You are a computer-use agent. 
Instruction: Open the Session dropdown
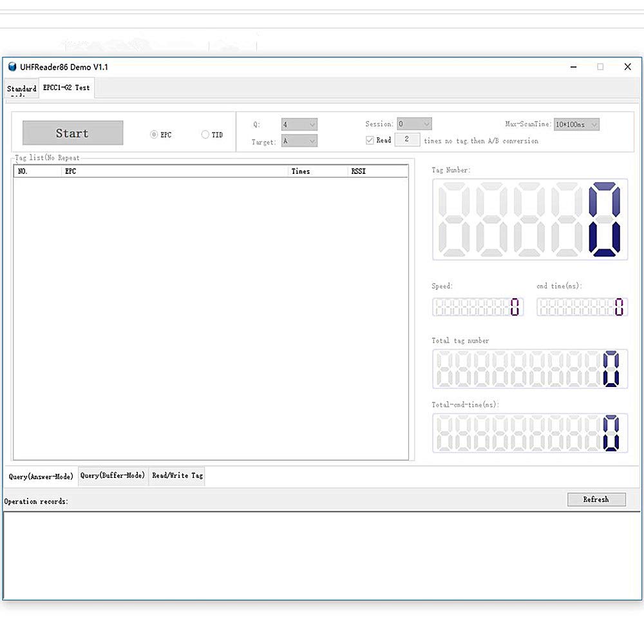pyautogui.click(x=414, y=124)
